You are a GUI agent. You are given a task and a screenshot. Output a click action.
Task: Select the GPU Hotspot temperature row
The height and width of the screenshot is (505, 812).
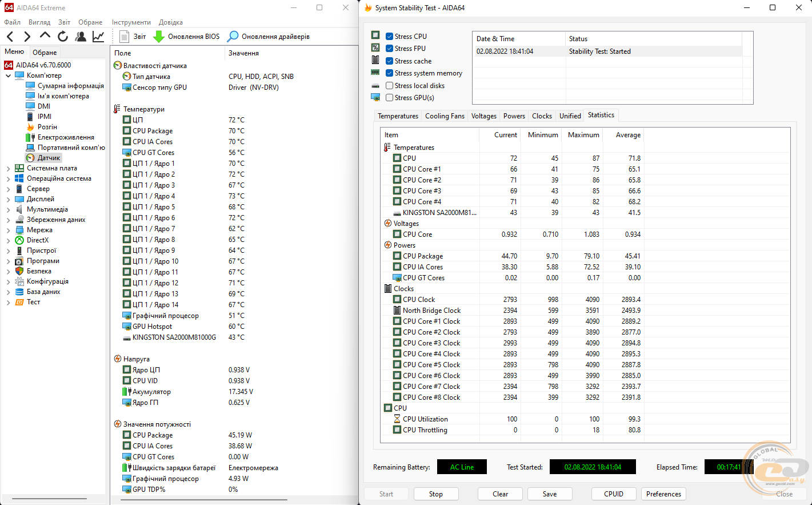pyautogui.click(x=234, y=327)
